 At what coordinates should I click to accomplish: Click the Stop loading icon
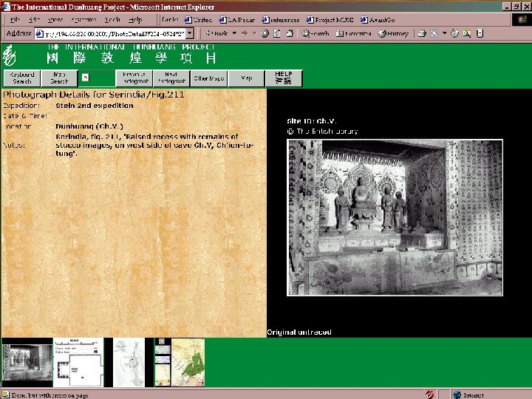coord(265,33)
